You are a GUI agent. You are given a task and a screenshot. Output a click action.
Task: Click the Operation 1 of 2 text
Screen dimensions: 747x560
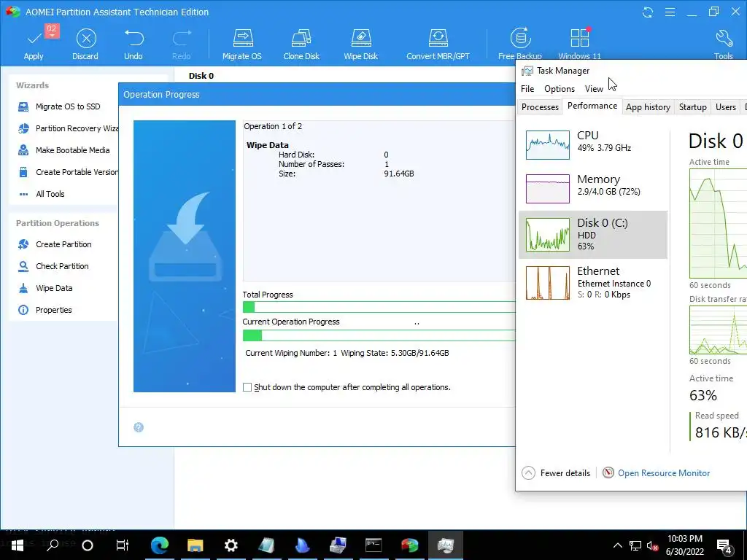(x=273, y=126)
